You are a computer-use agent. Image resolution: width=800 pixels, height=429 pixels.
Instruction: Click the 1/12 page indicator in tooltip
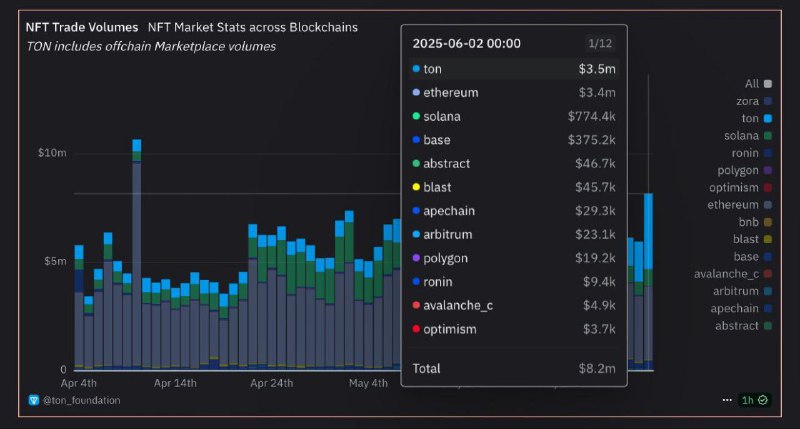pyautogui.click(x=599, y=43)
